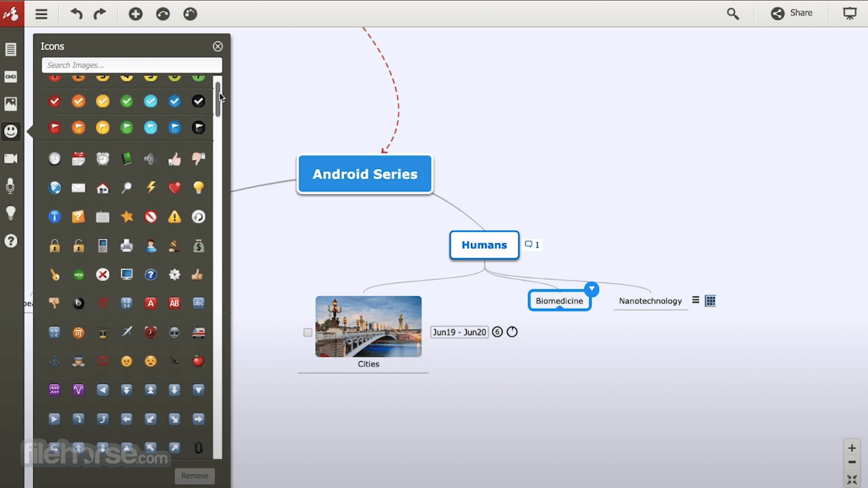This screenshot has height=488, width=868.
Task: Insert the money bag icon
Action: [x=198, y=246]
